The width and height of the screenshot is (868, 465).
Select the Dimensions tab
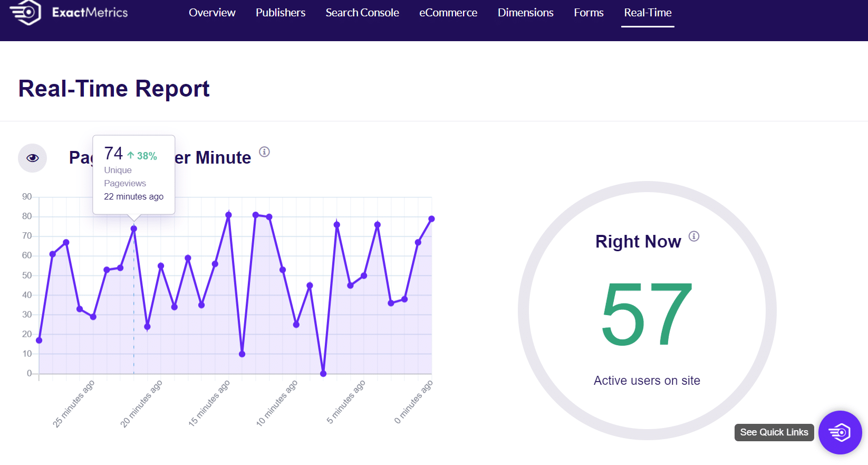(525, 13)
